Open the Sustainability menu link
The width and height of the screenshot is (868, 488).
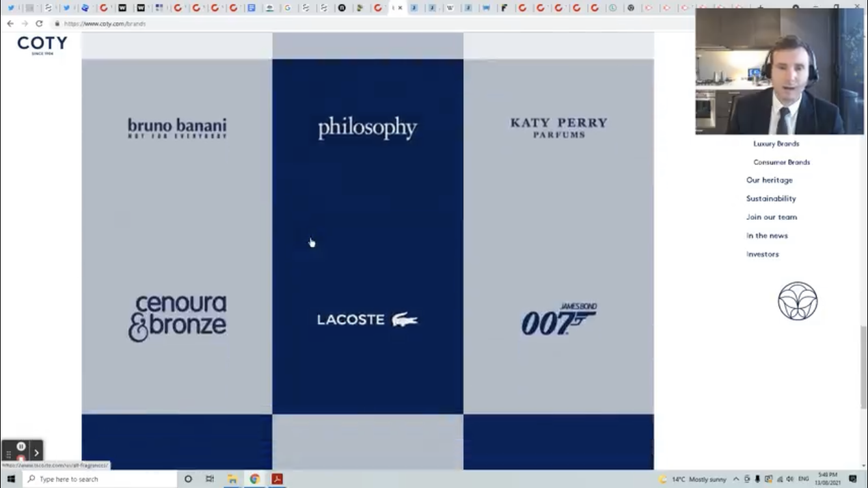click(771, 198)
